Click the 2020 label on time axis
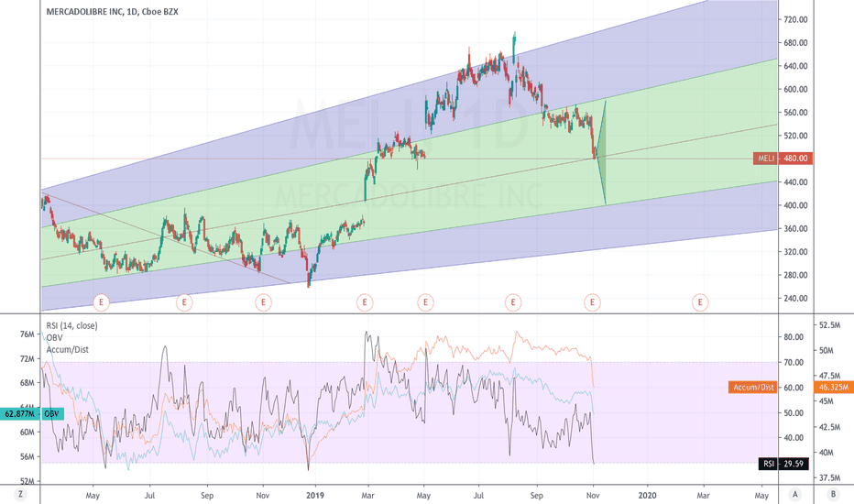This screenshot has width=854, height=504. (x=647, y=495)
